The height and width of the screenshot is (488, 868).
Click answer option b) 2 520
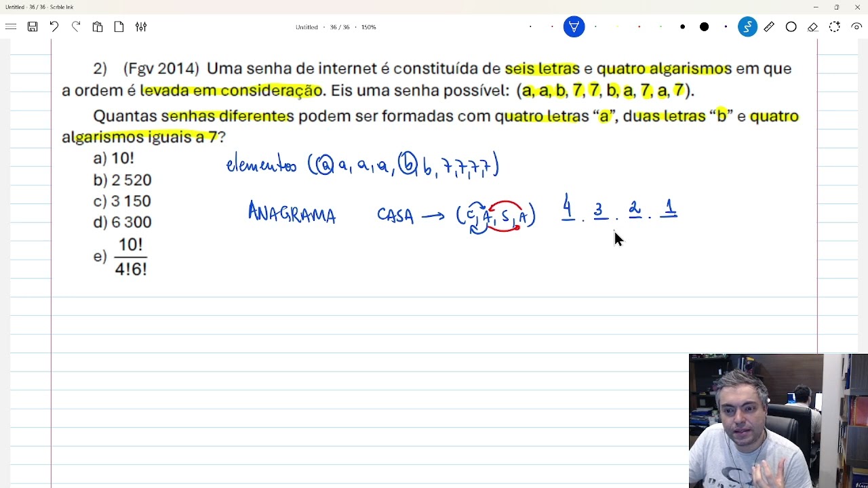(122, 180)
